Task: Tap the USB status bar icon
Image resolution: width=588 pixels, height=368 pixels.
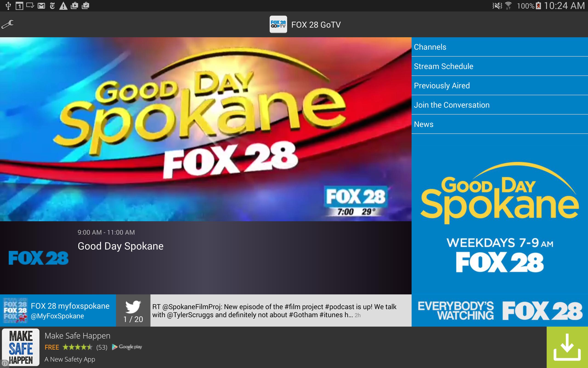Action: click(8, 6)
